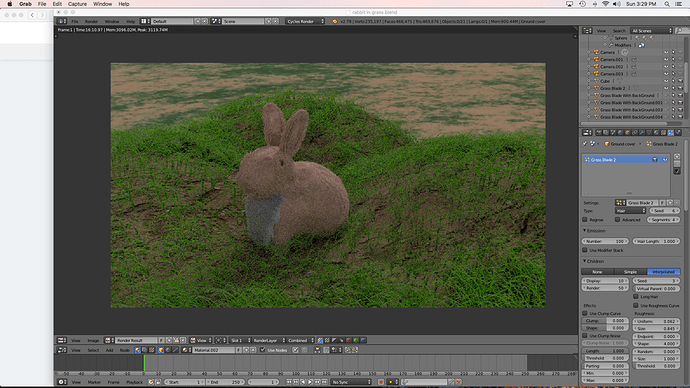690x388 pixels.
Task: Open the Blender info editor type icon
Action: [x=62, y=21]
